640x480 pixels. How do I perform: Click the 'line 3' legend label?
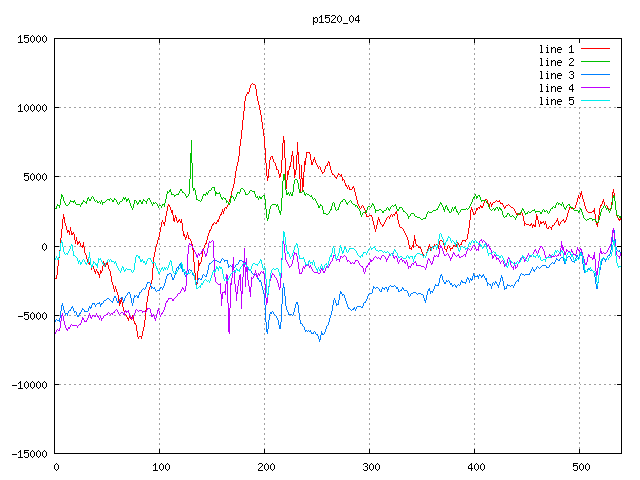pyautogui.click(x=557, y=75)
